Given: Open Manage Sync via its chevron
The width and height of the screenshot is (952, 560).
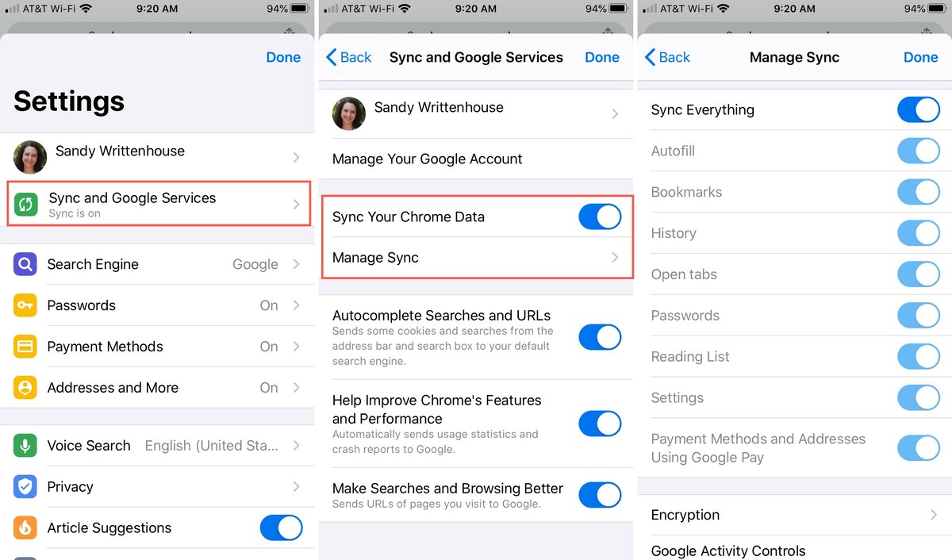Looking at the screenshot, I should (x=615, y=258).
